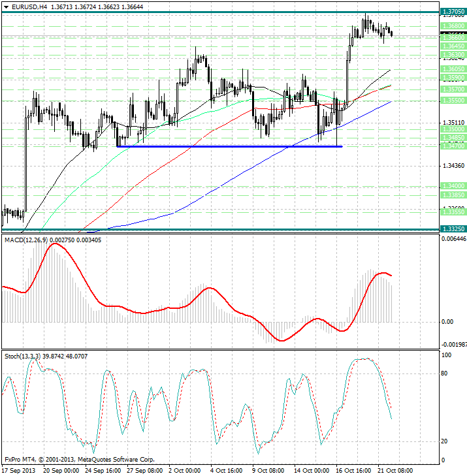Click the 14 Oct 00:00 time label
The width and height of the screenshot is (467, 476).
312,471
